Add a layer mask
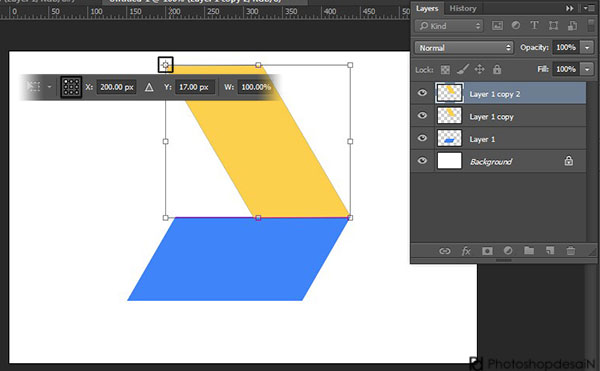Screen dimensions: 600x371 487,251
